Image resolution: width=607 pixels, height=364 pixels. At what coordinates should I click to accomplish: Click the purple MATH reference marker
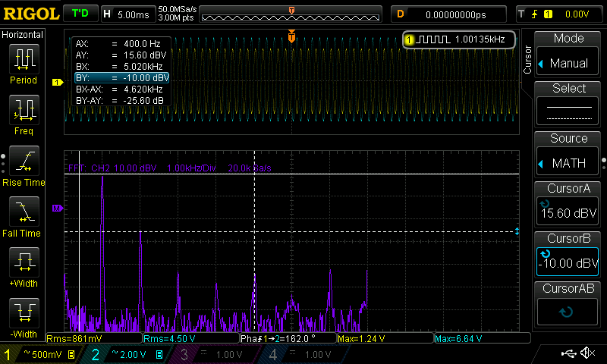[58, 209]
